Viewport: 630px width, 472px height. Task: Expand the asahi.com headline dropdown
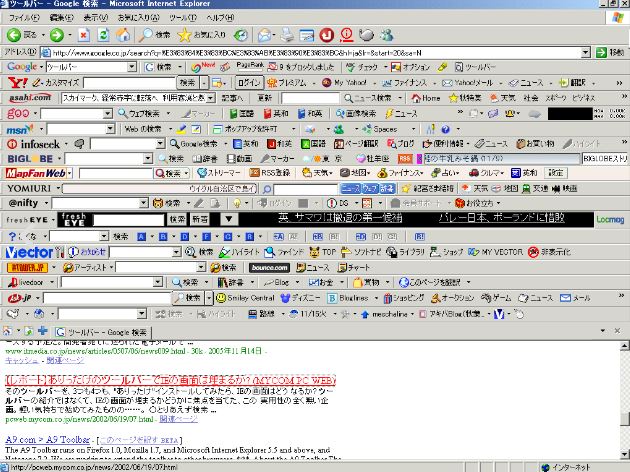pyautogui.click(x=211, y=98)
